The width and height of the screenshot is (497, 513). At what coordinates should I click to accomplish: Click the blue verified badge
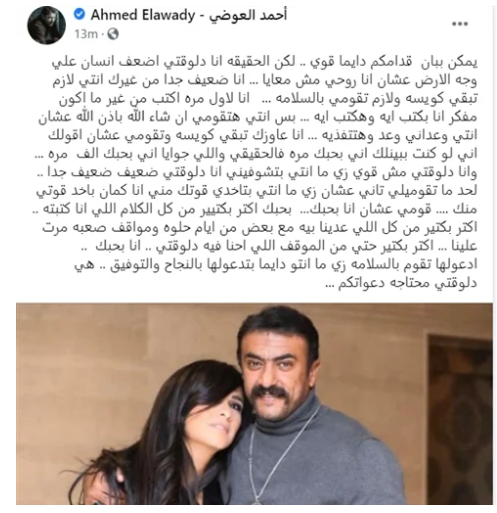pyautogui.click(x=79, y=14)
